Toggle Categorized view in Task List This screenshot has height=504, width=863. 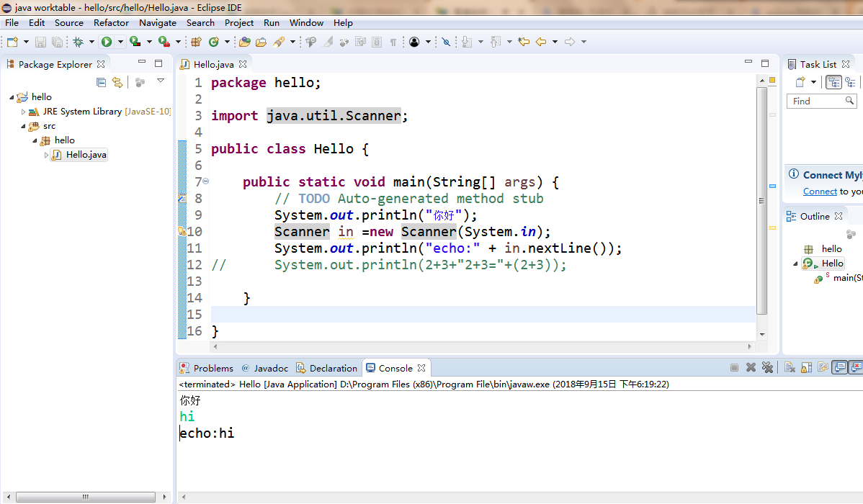coord(834,83)
